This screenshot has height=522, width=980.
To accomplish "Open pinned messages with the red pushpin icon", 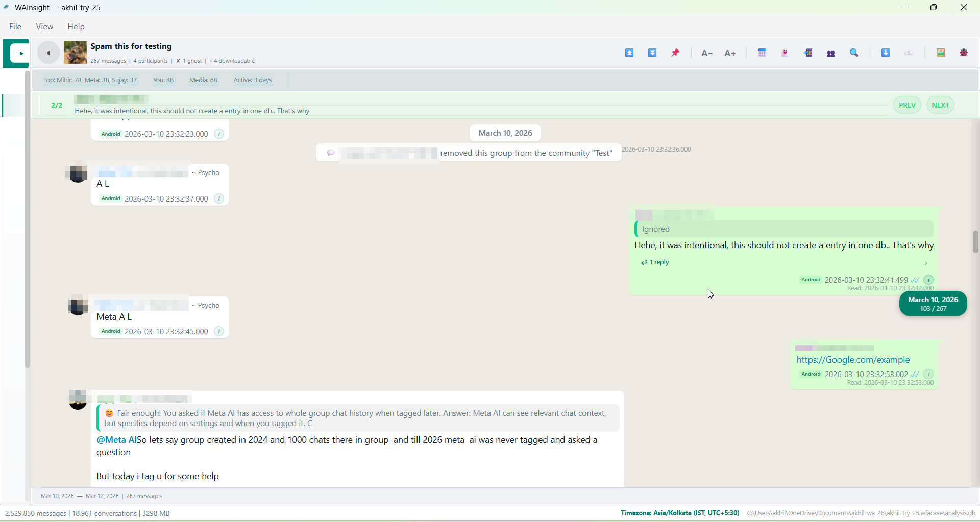I will (x=676, y=53).
